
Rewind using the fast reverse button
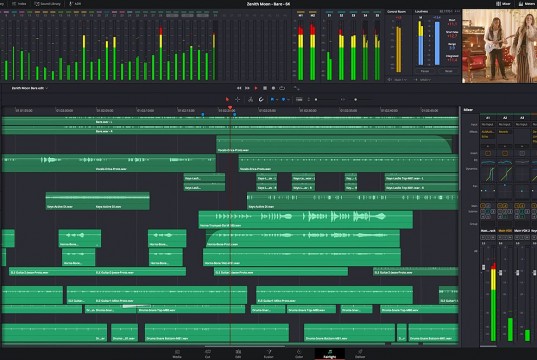pos(239,88)
